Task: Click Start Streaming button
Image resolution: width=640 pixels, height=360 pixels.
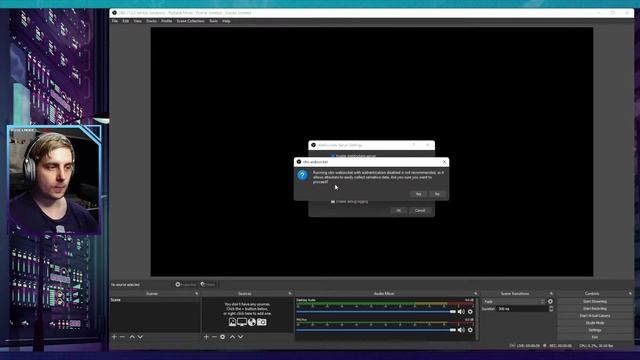Action: pos(595,302)
